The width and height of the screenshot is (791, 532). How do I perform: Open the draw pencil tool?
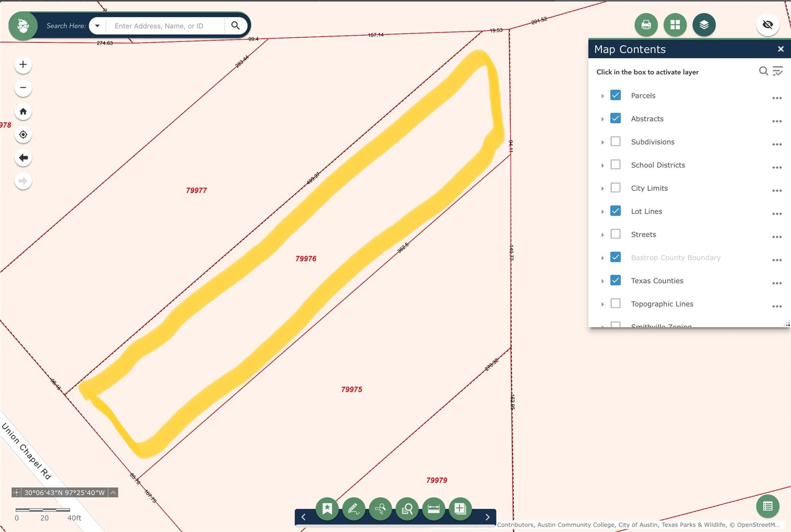tap(354, 509)
